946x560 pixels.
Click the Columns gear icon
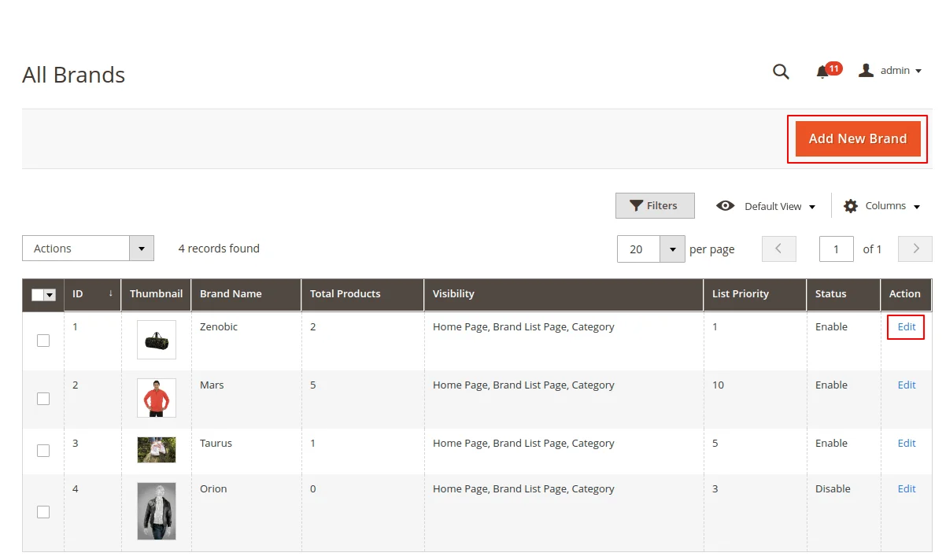pos(850,206)
